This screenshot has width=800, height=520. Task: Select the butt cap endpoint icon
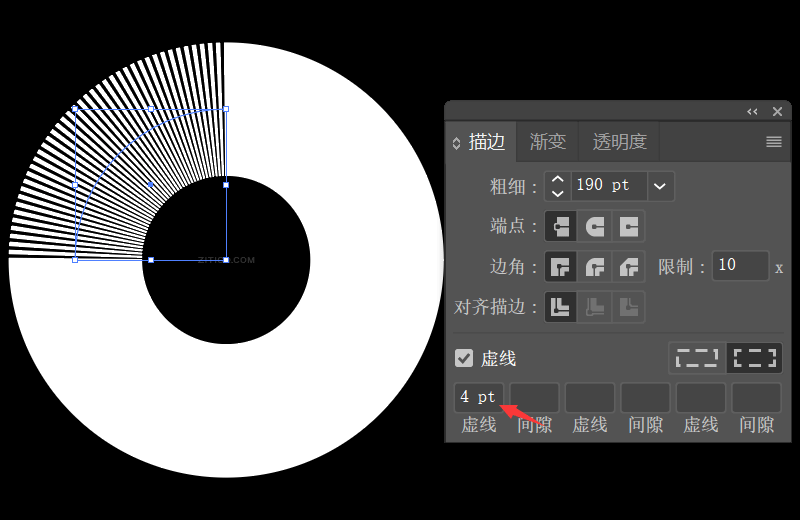pyautogui.click(x=561, y=226)
